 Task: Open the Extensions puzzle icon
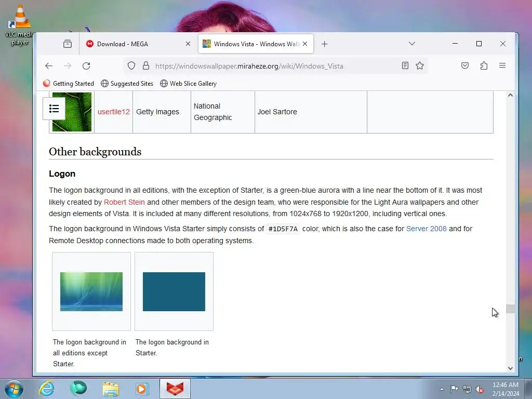484,66
